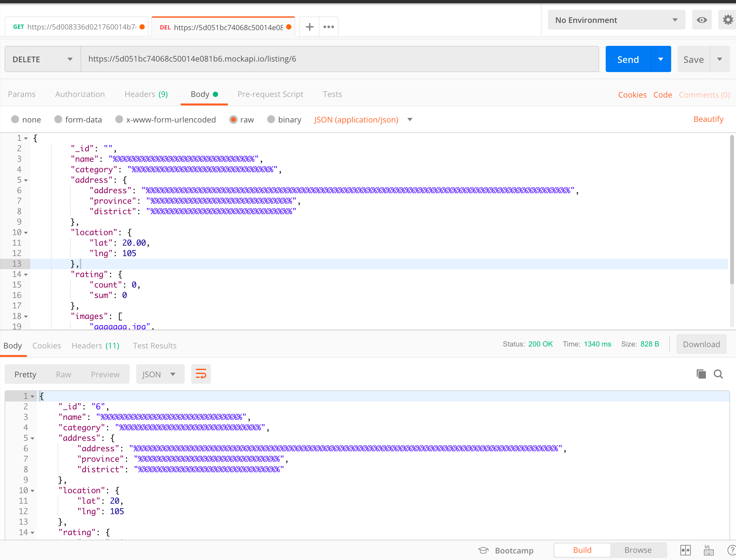Click the Save button
Image resolution: width=736 pixels, height=560 pixels.
click(694, 59)
